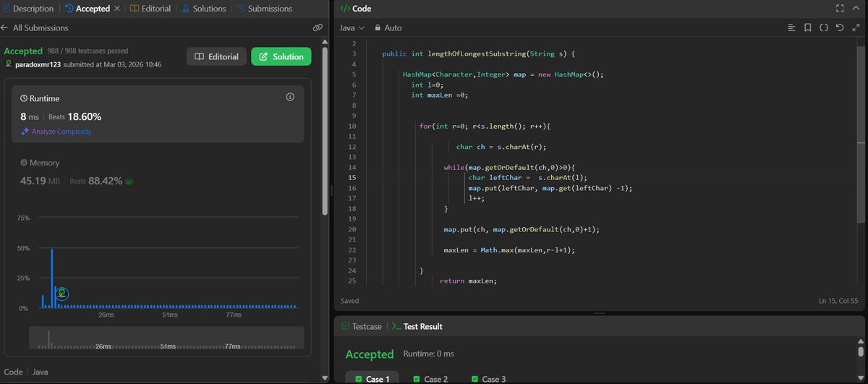The width and height of the screenshot is (868, 384).
Task: Click the '88.42%' memory beats value
Action: coord(106,180)
